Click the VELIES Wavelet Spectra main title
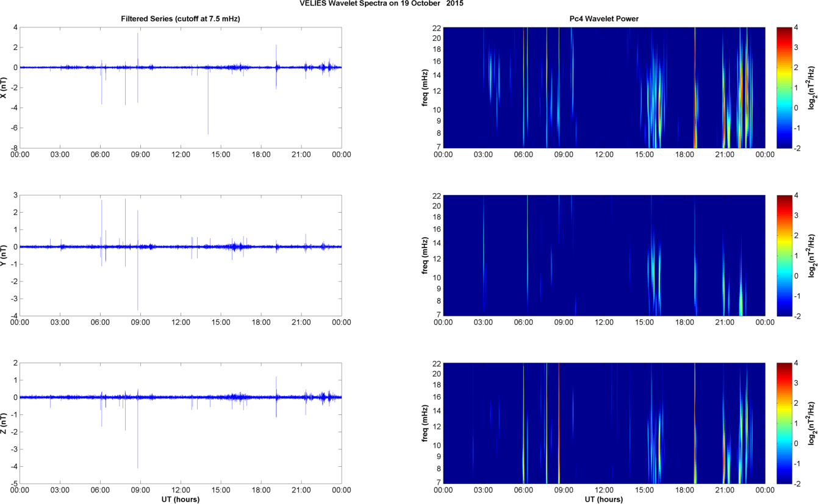Viewport: 818px width, 504px height. click(384, 4)
